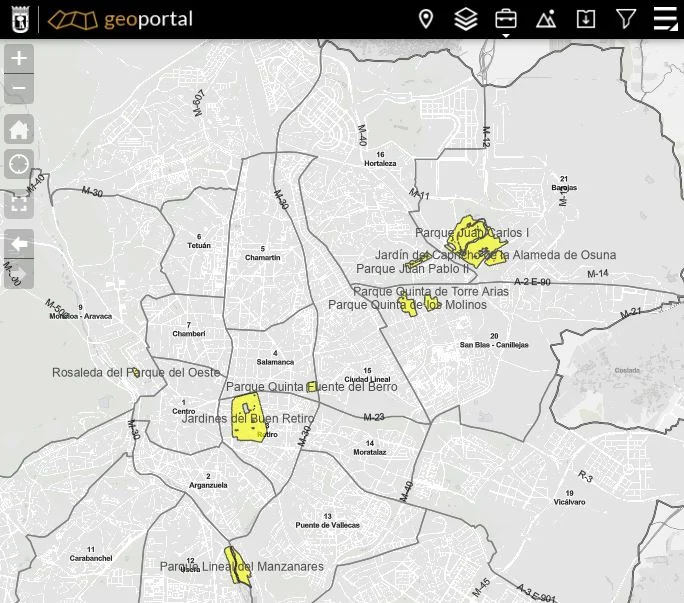Screen dimensions: 684x603
Task: Click the Parque Juan Pablo II polygon
Action: [416, 260]
